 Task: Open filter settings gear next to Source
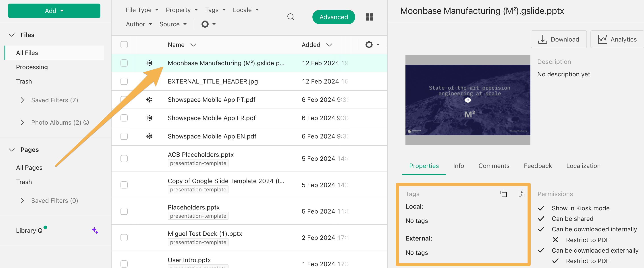pos(208,24)
